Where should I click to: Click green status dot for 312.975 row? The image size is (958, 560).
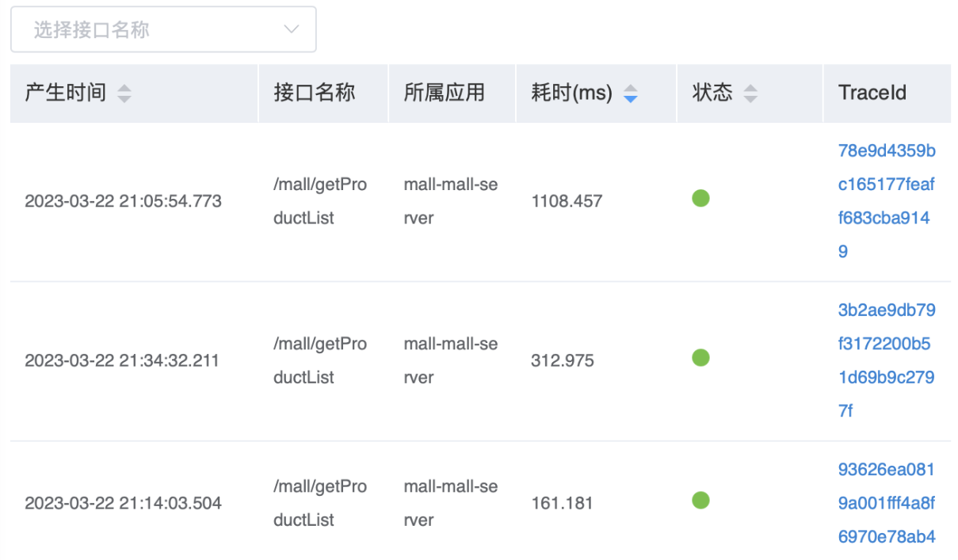(700, 358)
